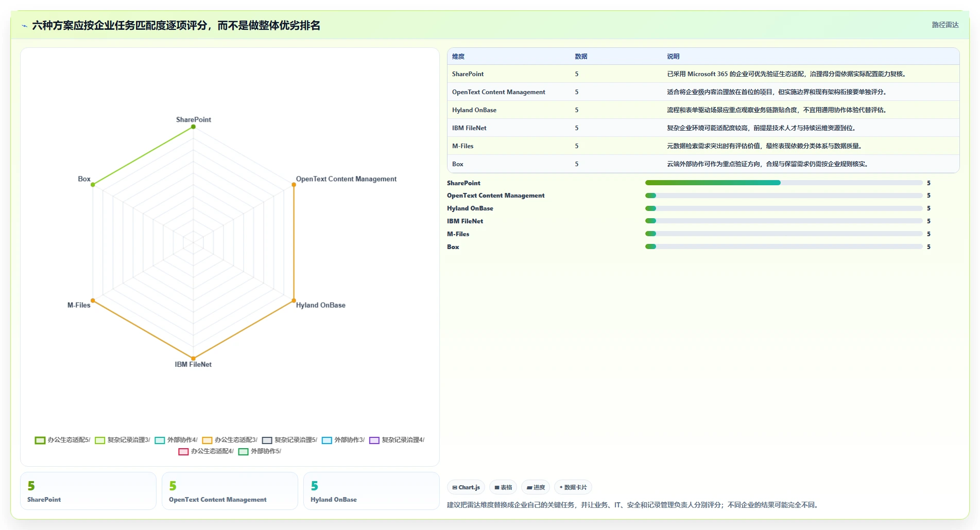The width and height of the screenshot is (980, 530).
Task: Click the 数据卡片 chip
Action: pyautogui.click(x=573, y=487)
